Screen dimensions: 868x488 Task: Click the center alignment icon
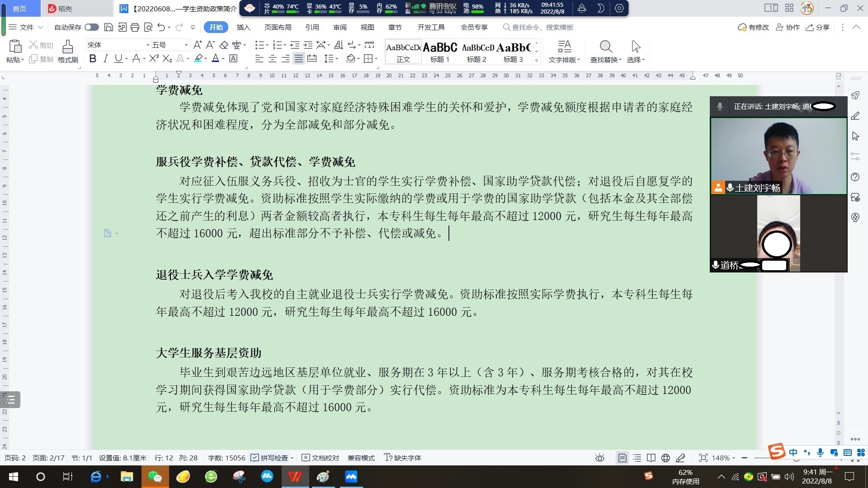coord(273,58)
